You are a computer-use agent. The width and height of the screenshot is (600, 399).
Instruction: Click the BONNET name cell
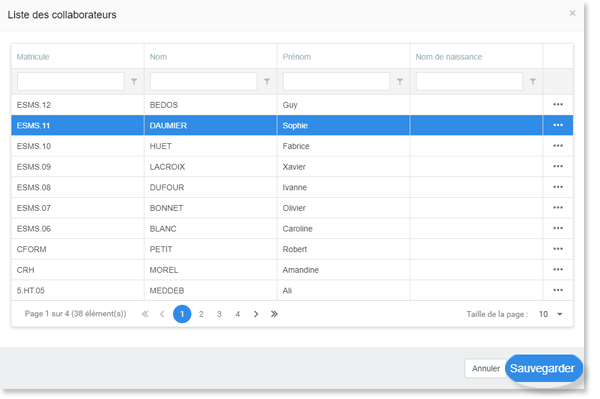tap(210, 208)
